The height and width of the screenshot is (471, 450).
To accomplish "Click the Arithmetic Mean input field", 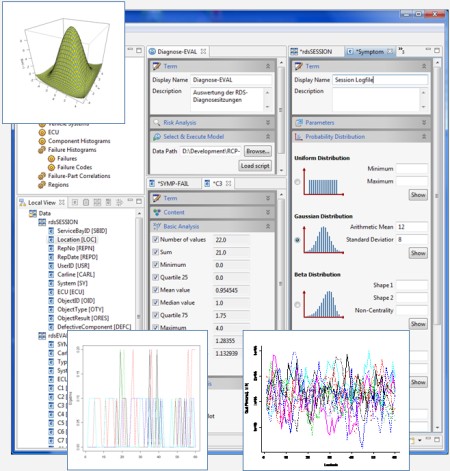I will [x=412, y=227].
